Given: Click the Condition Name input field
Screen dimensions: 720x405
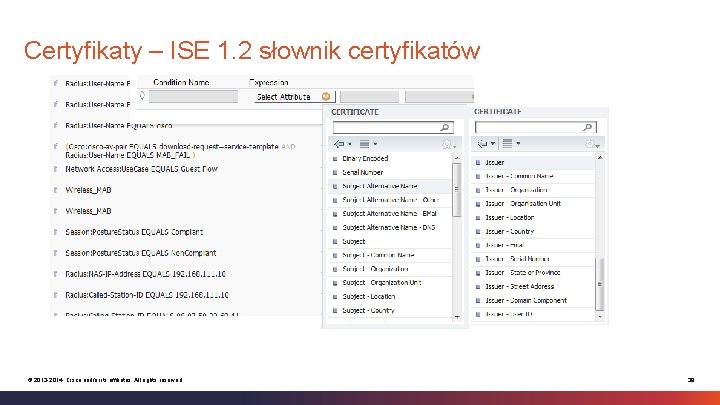Looking at the screenshot, I should (193, 96).
